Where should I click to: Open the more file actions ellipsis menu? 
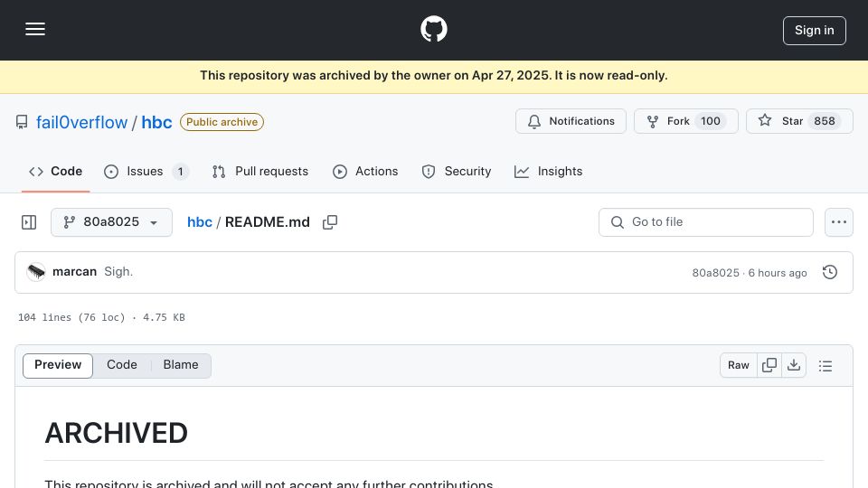point(839,222)
